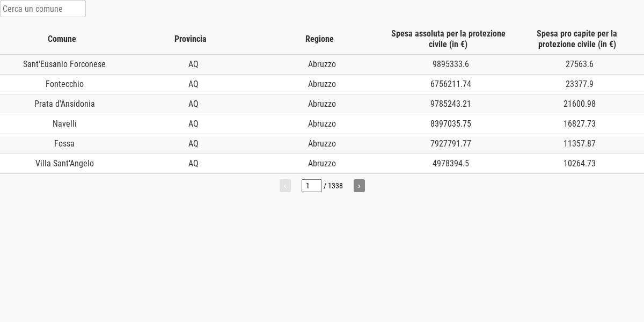Viewport: 644px width, 322px height.
Task: Sort by Spesa pro capite column header
Action: (x=577, y=39)
